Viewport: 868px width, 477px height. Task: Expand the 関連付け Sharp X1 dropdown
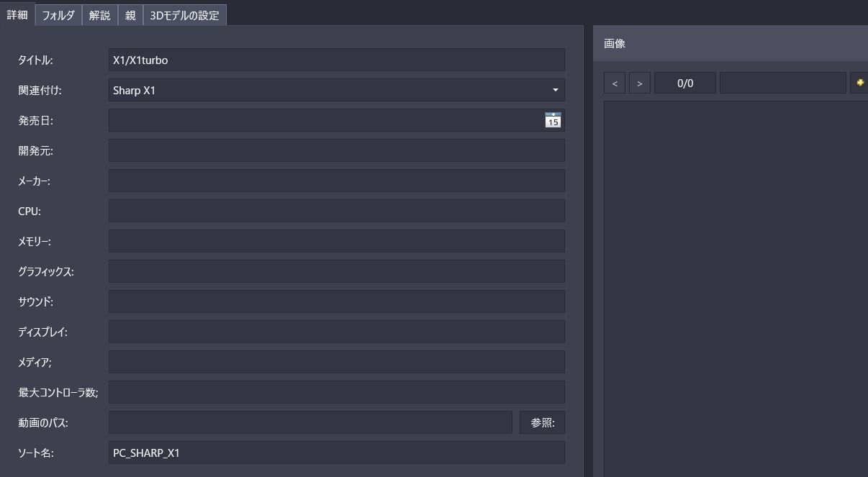click(x=555, y=90)
